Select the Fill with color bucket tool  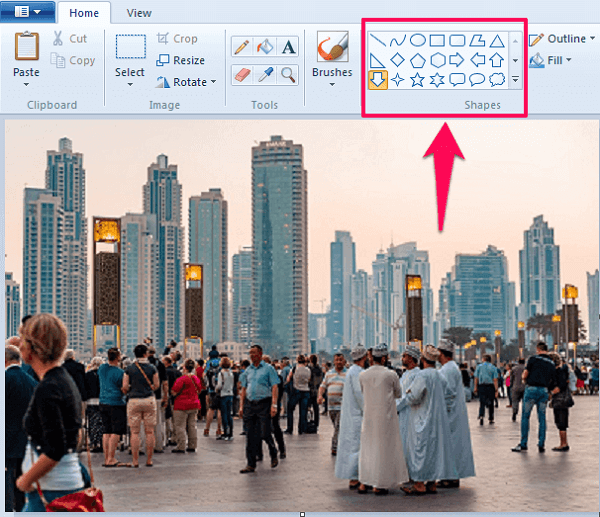[x=265, y=47]
